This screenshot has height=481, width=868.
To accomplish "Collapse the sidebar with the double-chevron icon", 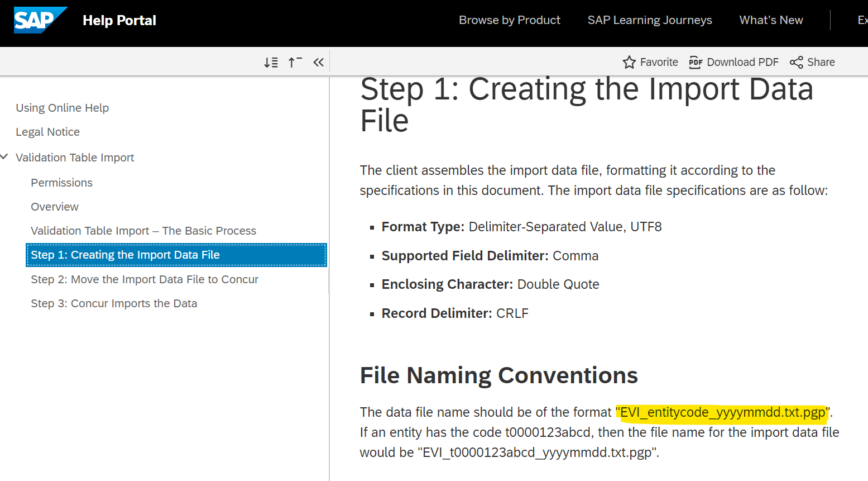I will pyautogui.click(x=318, y=62).
